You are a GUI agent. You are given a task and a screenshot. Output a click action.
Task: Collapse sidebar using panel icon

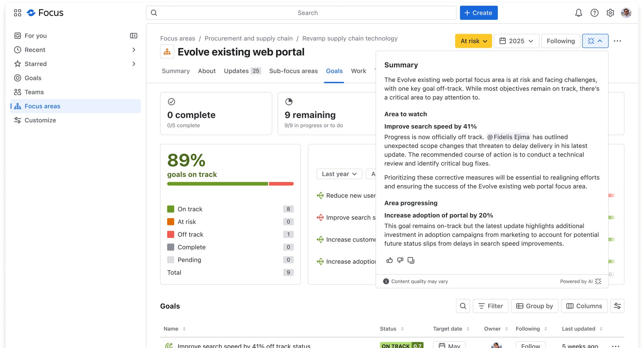133,36
